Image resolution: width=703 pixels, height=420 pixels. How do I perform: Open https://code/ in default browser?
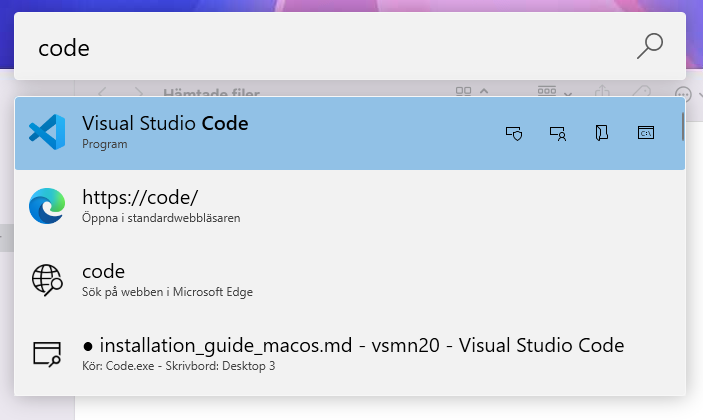click(x=350, y=207)
